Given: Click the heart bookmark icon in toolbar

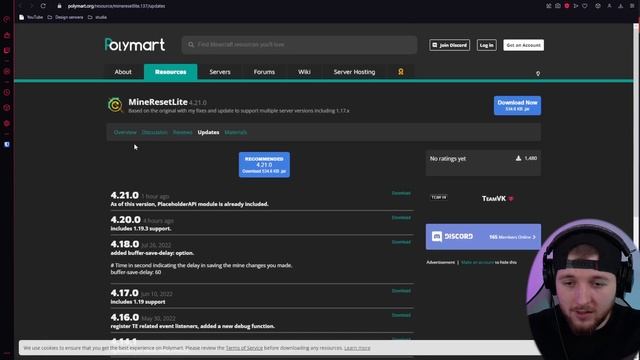Looking at the screenshot, I should coord(585,6).
